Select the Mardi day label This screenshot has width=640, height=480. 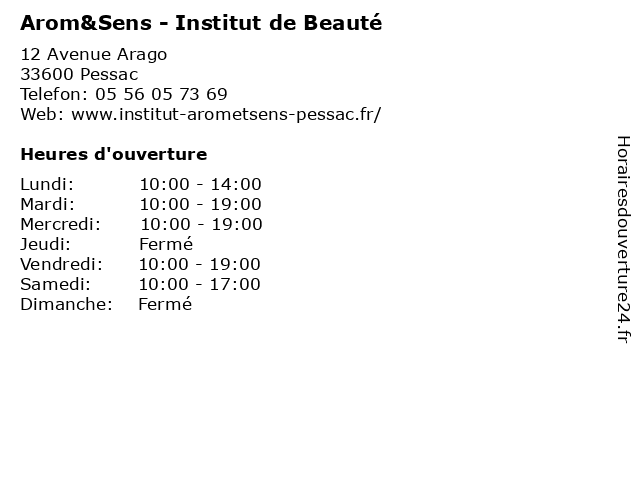coord(48,204)
